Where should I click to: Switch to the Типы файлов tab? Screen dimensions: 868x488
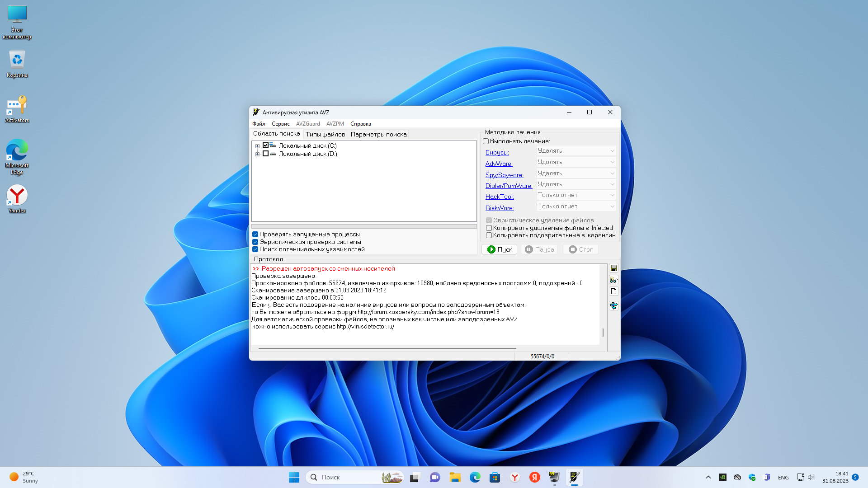(x=325, y=134)
